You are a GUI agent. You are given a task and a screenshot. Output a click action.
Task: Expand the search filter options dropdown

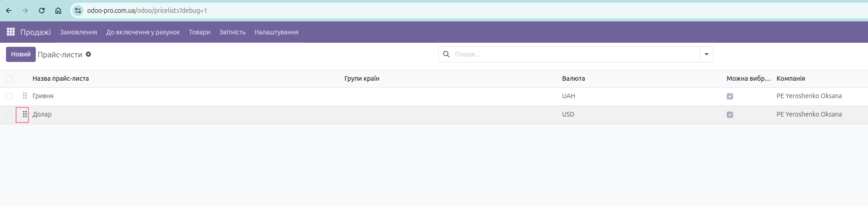[x=707, y=54]
